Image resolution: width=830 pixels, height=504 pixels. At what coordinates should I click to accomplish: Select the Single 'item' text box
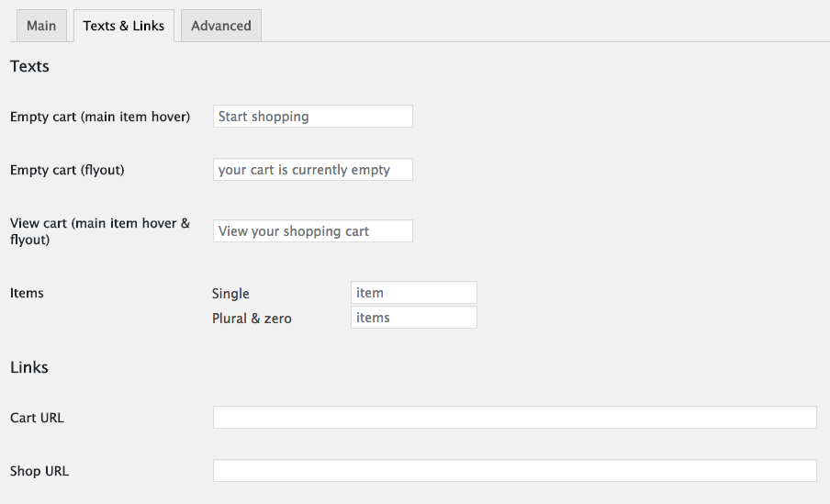tap(413, 293)
